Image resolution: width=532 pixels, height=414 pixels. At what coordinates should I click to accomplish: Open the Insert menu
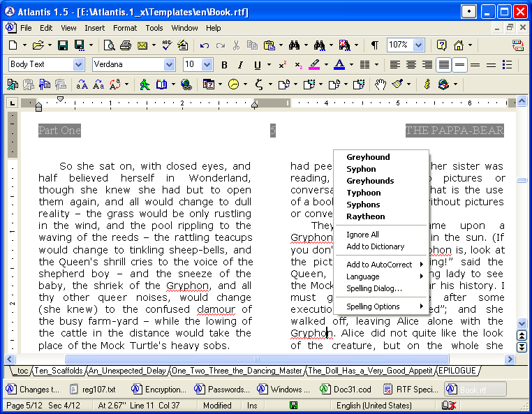[x=95, y=28]
